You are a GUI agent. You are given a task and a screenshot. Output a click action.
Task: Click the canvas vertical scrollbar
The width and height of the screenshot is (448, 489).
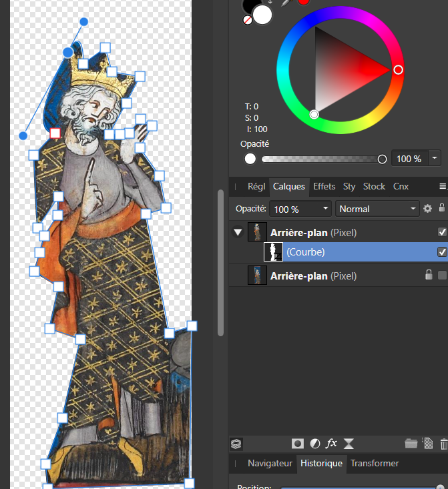221,263
